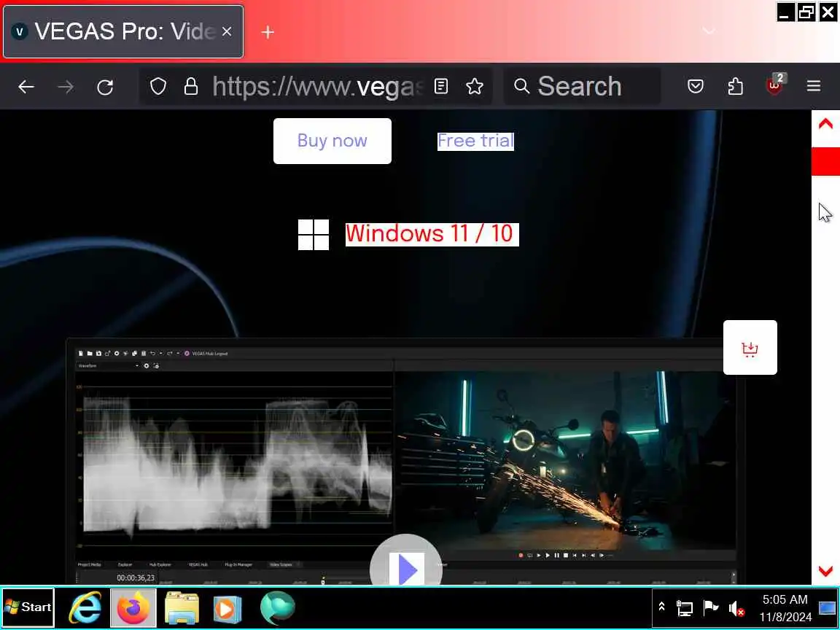Click the floating cart download button
840x630 pixels.
750,348
